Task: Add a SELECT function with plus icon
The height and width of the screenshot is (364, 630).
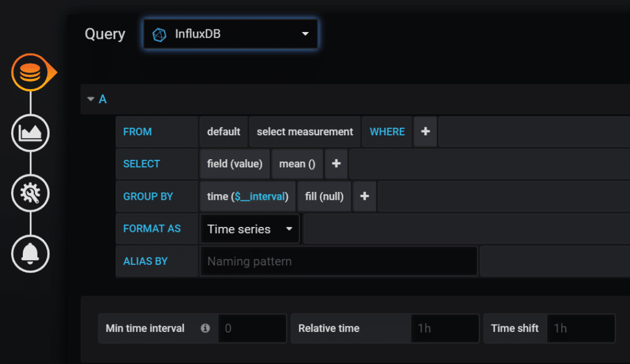Action: (337, 164)
